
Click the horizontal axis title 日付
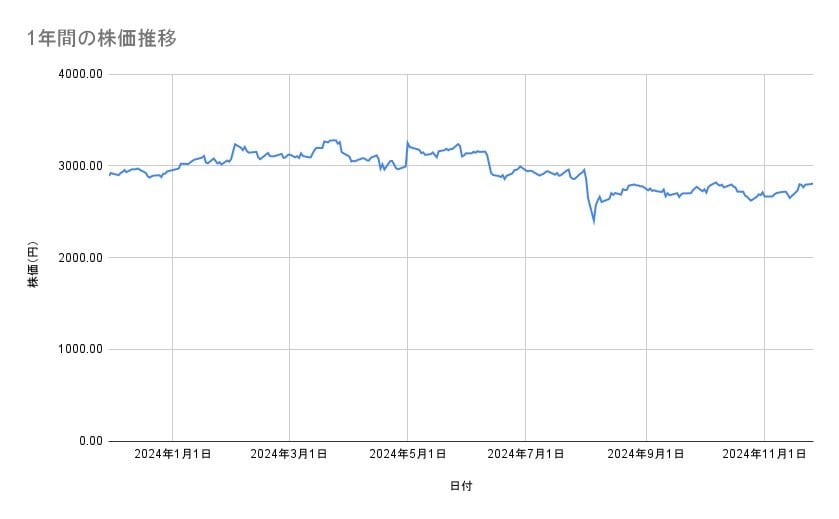pyautogui.click(x=461, y=486)
